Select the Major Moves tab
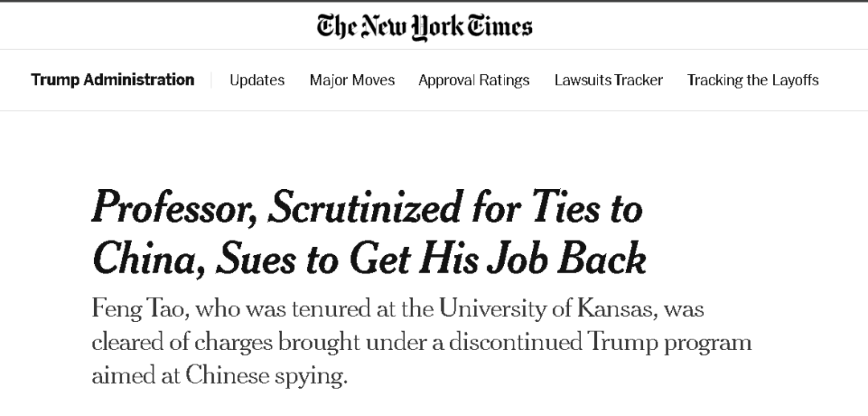 coord(352,80)
